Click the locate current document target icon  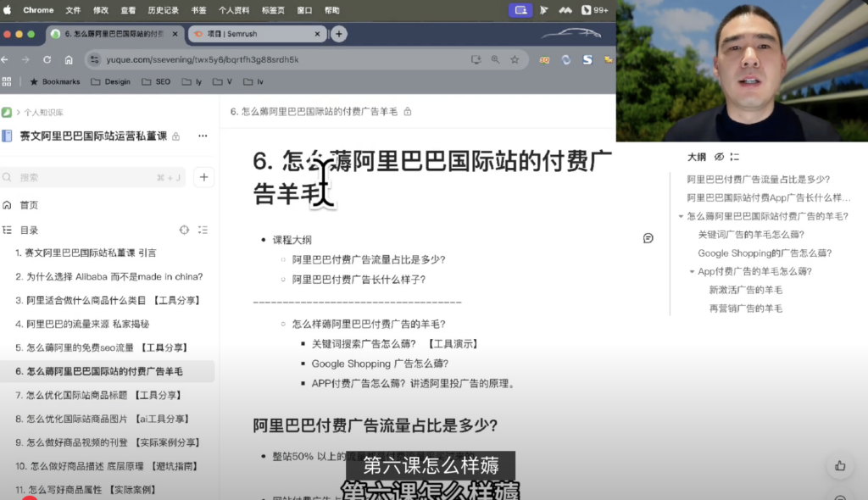pos(184,230)
